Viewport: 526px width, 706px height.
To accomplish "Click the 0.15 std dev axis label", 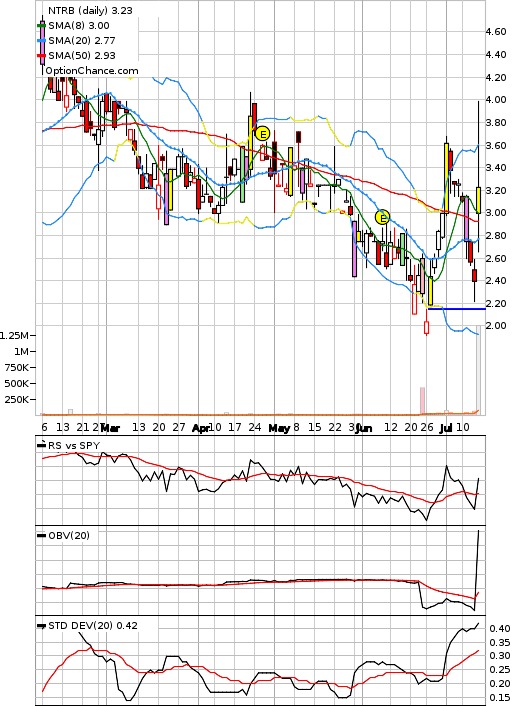I will (500, 697).
